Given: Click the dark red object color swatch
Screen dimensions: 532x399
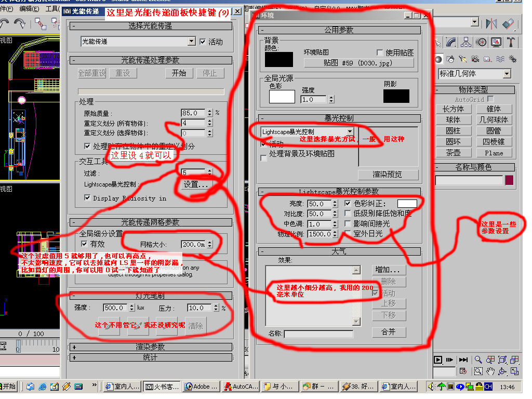Looking at the screenshot, I should click(509, 180).
